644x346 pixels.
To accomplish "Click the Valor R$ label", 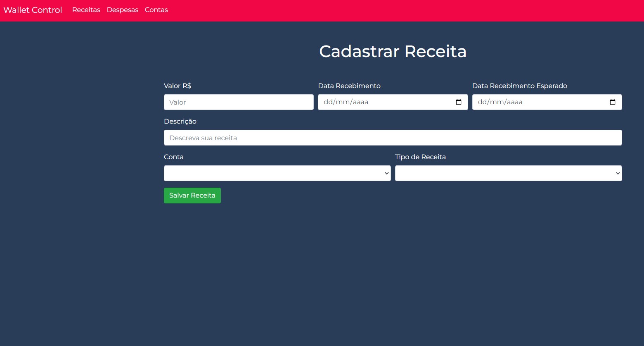I will (x=178, y=86).
